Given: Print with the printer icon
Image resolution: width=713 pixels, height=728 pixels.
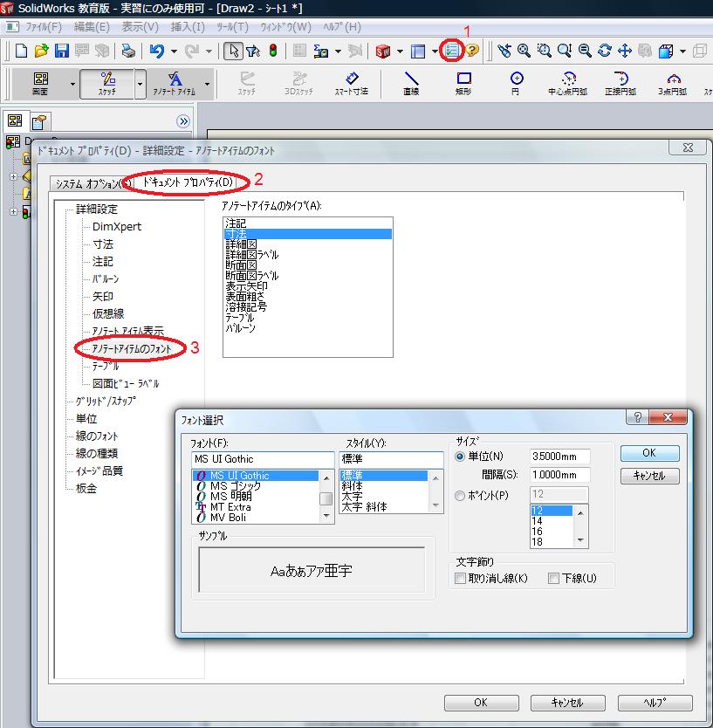Looking at the screenshot, I should point(128,51).
